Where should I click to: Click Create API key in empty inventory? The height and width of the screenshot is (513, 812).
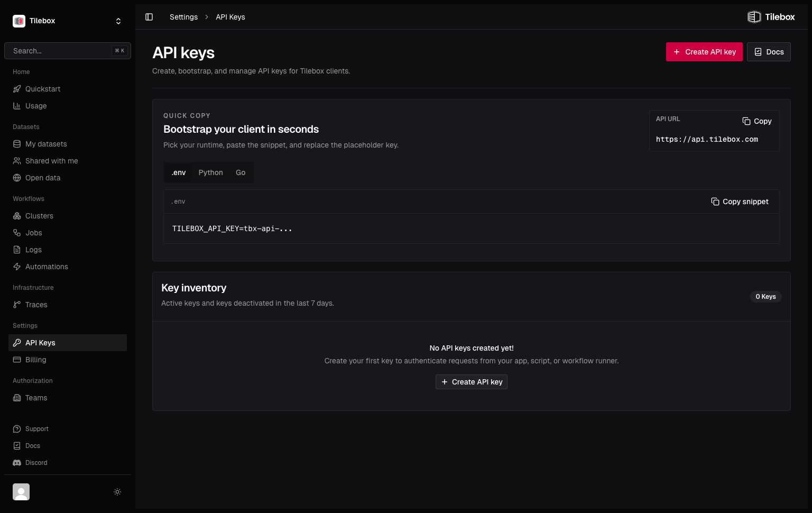472,382
